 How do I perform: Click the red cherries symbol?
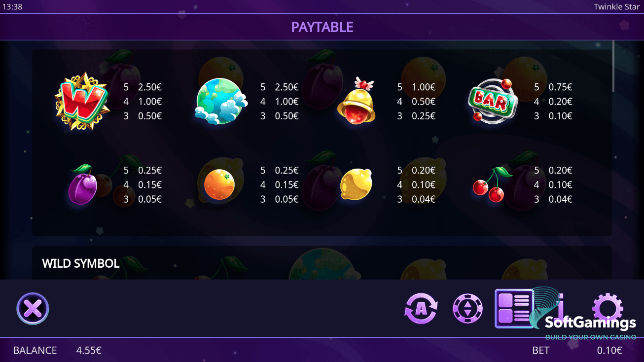492,184
